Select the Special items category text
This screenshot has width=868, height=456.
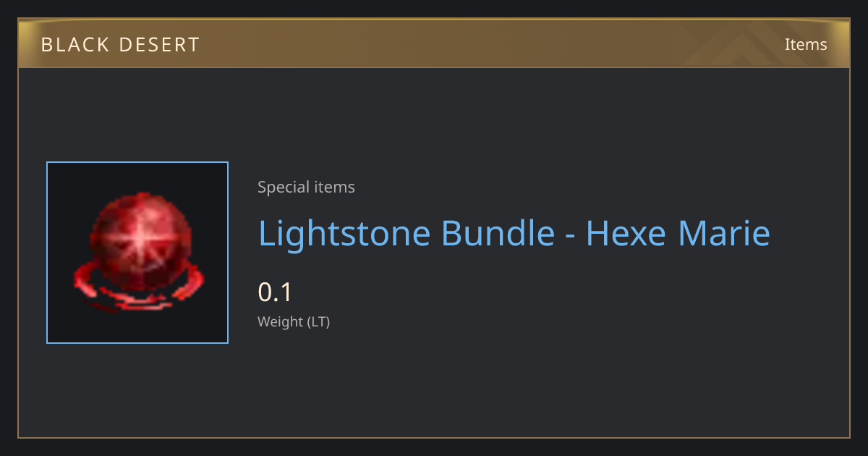pos(306,187)
